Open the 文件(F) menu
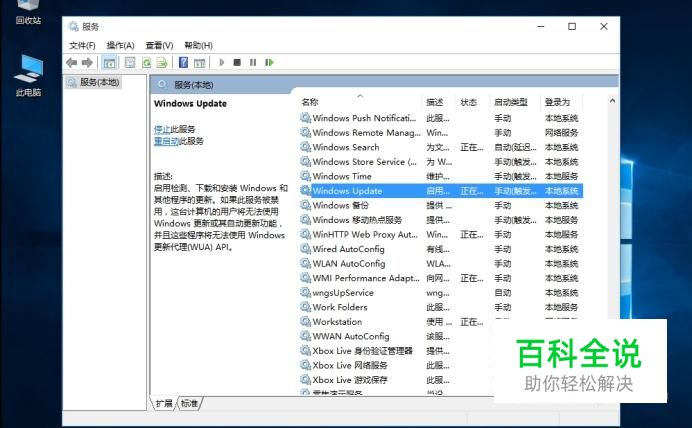Viewport: 692px width, 428px height. point(82,45)
